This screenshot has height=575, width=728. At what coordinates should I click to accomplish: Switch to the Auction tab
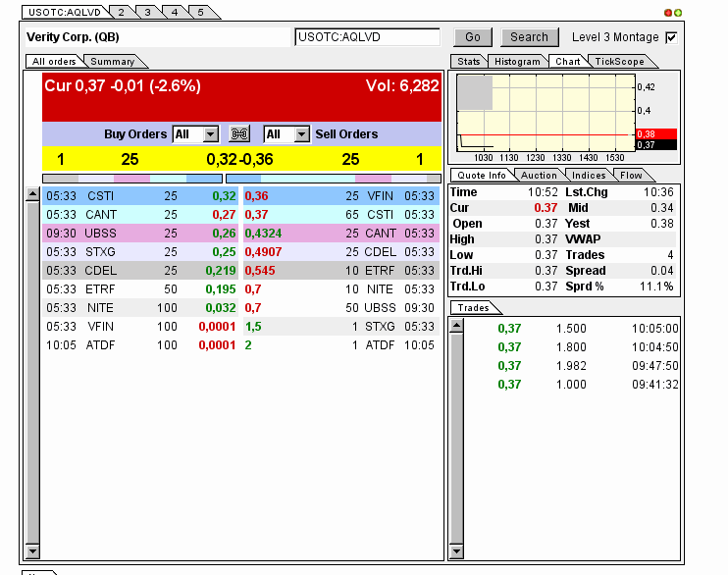click(x=538, y=176)
